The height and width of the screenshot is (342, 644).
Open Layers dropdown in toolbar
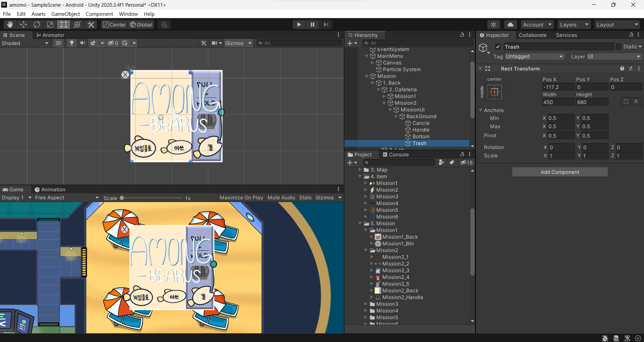[x=574, y=25]
